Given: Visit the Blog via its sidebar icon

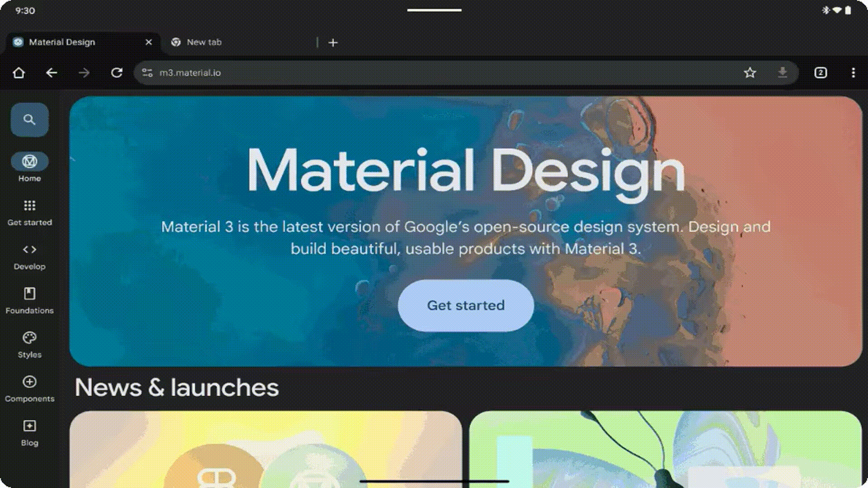Looking at the screenshot, I should pos(29,426).
